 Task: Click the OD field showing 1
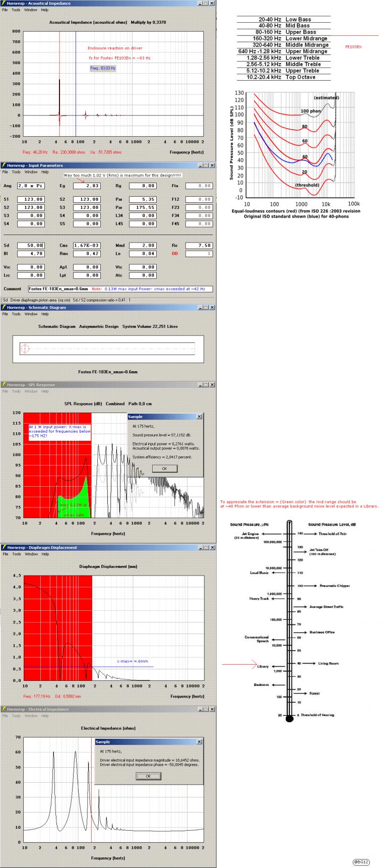point(199,253)
